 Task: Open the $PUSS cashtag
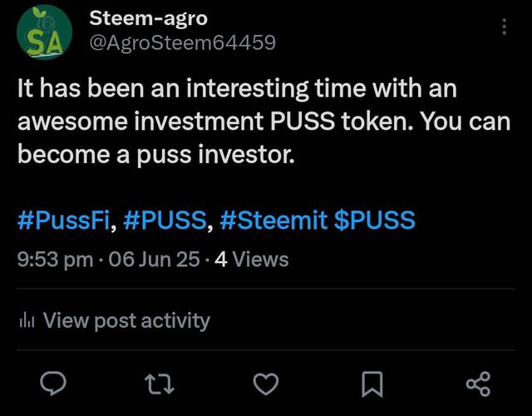[375, 220]
